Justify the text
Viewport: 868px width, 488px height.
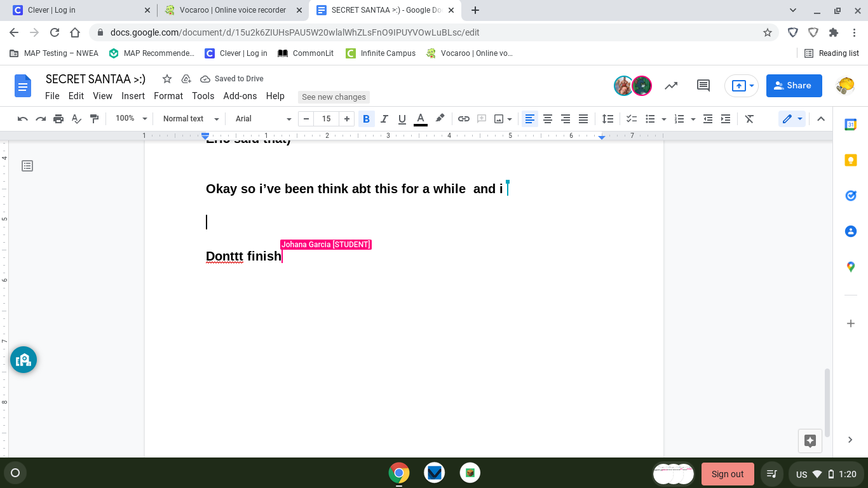[x=583, y=119]
